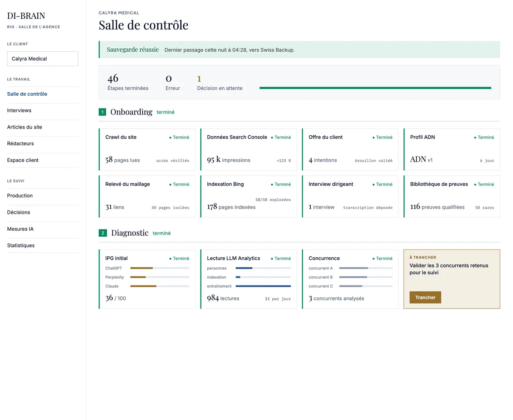Click the Sauvegarde réussie banner title
This screenshot has height=420, width=513.
coord(133,50)
